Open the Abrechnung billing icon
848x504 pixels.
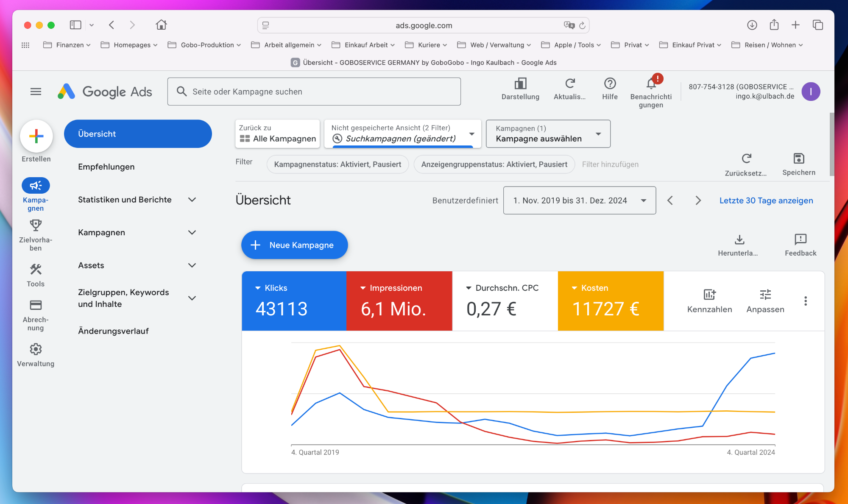[36, 305]
